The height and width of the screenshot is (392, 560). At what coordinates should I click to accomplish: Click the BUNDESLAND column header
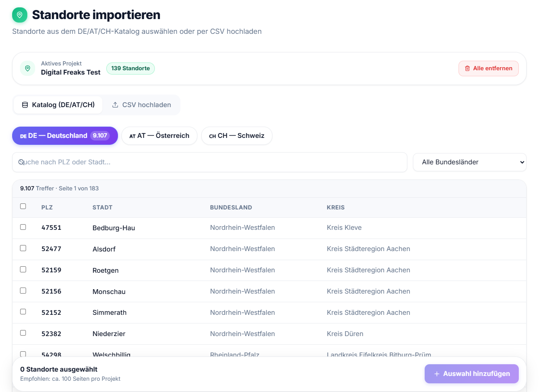[x=231, y=208]
